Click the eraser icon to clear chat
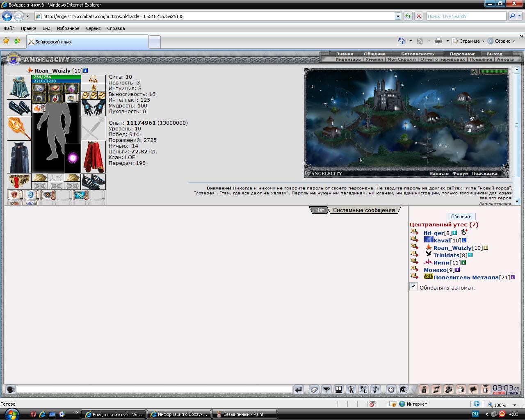The image size is (525, 420). click(314, 389)
